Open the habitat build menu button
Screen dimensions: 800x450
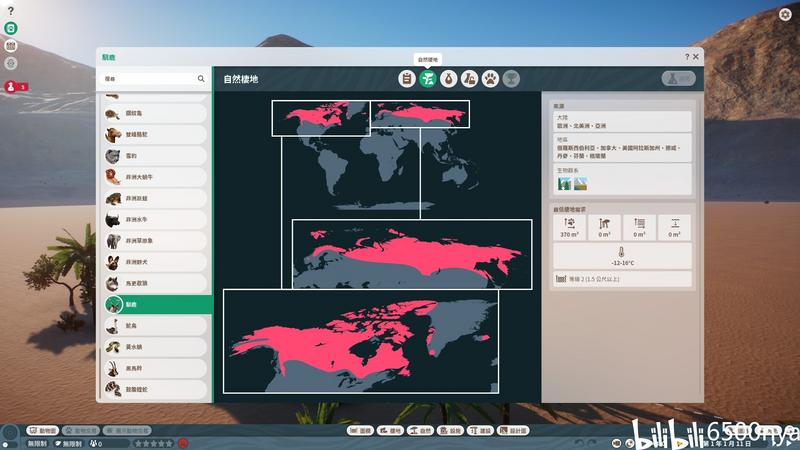390,431
